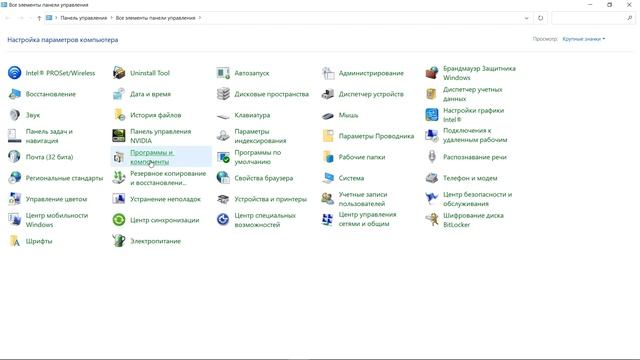Click the Дисковые пространства icon
Viewport: 640px width, 360px height.
[x=223, y=94]
